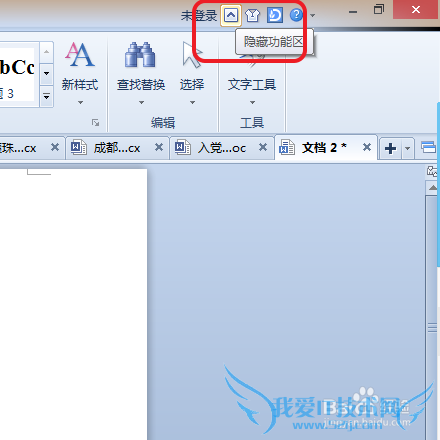The width and height of the screenshot is (440, 440).
Task: Close the 珠...cx tab
Action: [55, 147]
